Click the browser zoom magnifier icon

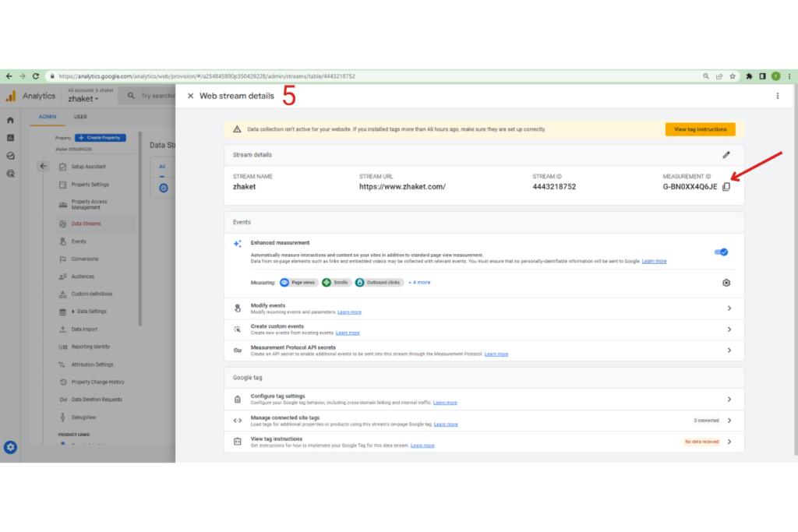click(706, 76)
